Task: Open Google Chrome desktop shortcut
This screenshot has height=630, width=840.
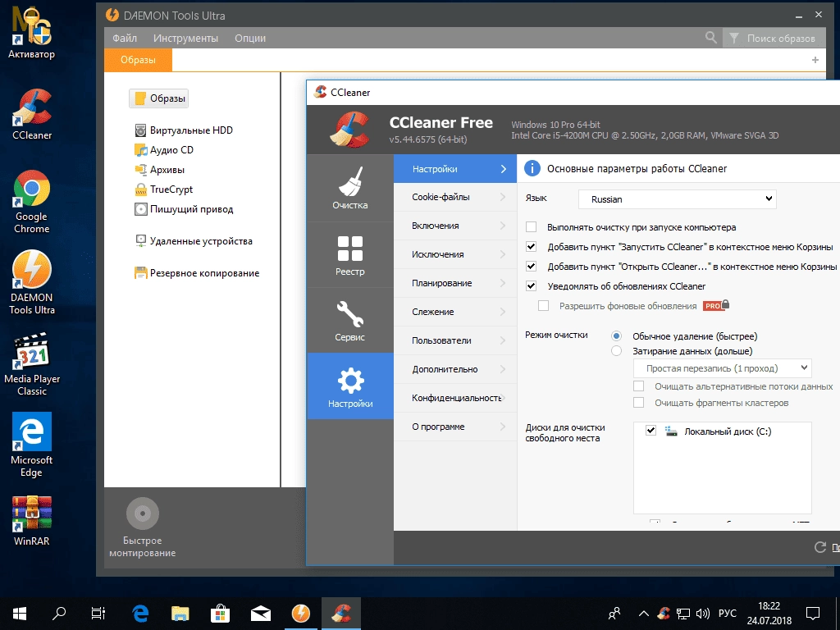Action: point(32,202)
